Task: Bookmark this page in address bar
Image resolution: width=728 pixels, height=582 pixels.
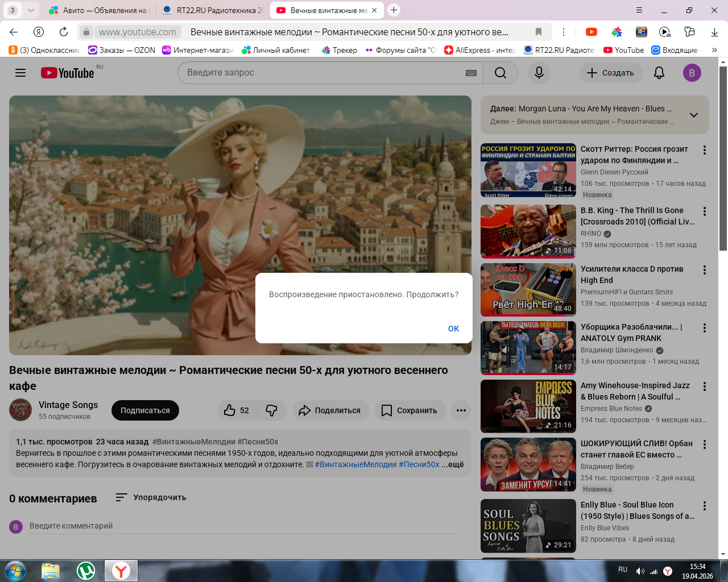Action: tap(539, 32)
